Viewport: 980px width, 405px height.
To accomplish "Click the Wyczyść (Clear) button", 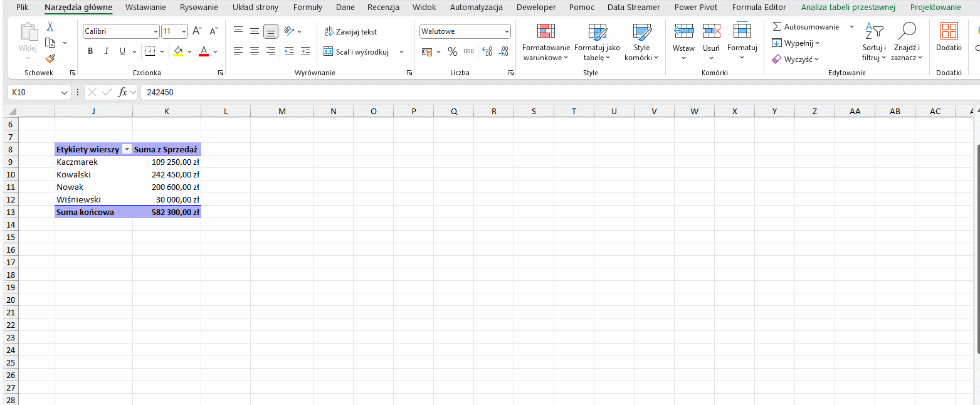I will tap(796, 60).
